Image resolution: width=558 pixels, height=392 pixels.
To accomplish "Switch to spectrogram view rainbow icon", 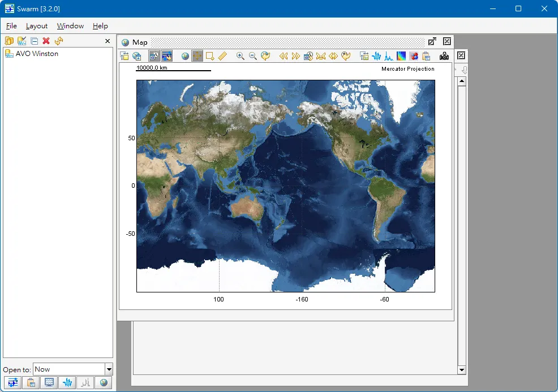I will (401, 56).
